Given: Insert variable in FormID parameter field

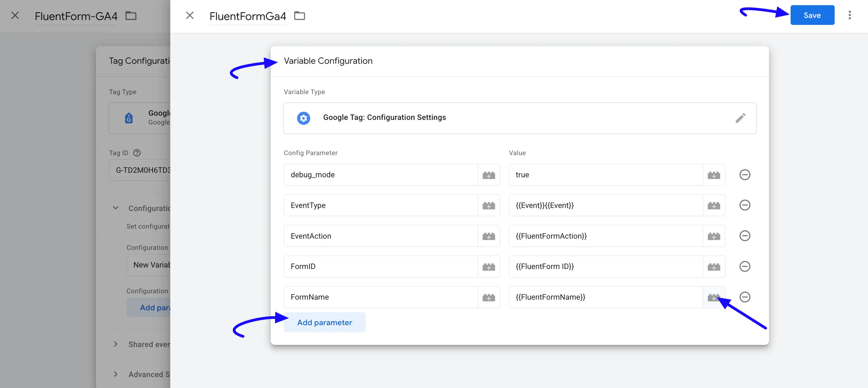Looking at the screenshot, I should pos(489,267).
